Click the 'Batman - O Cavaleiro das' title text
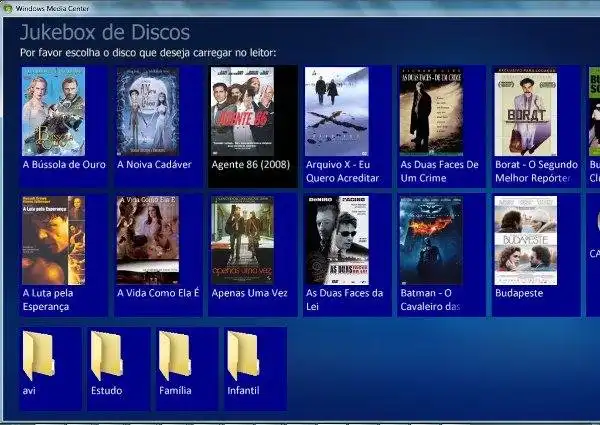The height and width of the screenshot is (425, 600). pos(430,300)
